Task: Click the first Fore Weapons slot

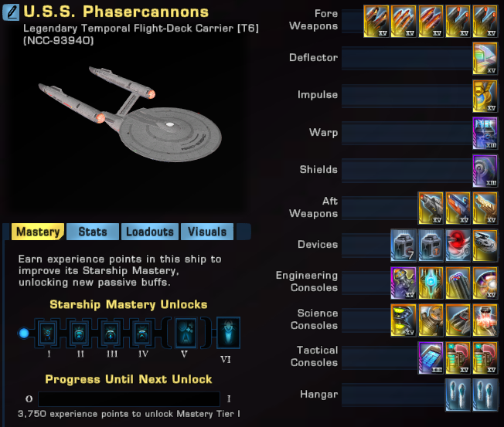Action: tap(376, 21)
